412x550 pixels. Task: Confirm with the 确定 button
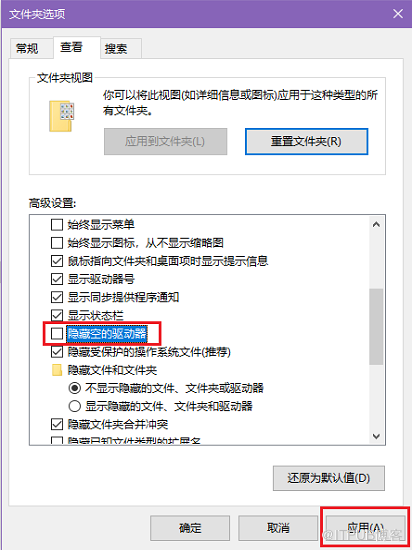(x=190, y=528)
